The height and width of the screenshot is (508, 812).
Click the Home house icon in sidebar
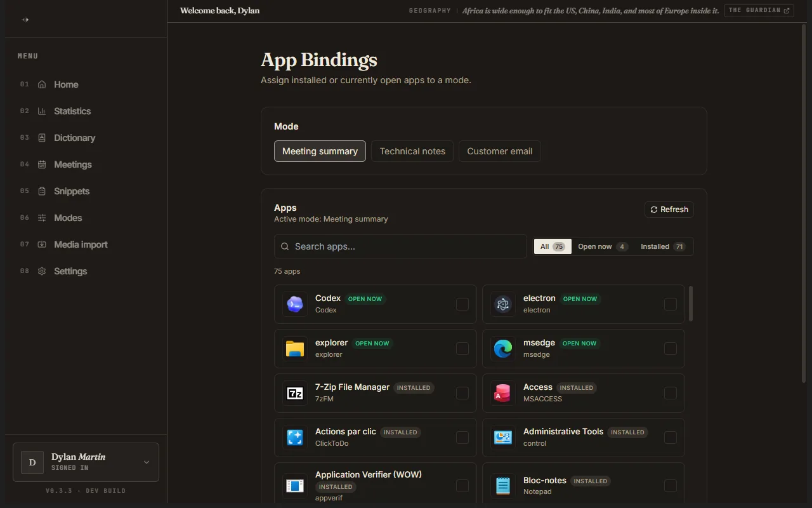(42, 84)
